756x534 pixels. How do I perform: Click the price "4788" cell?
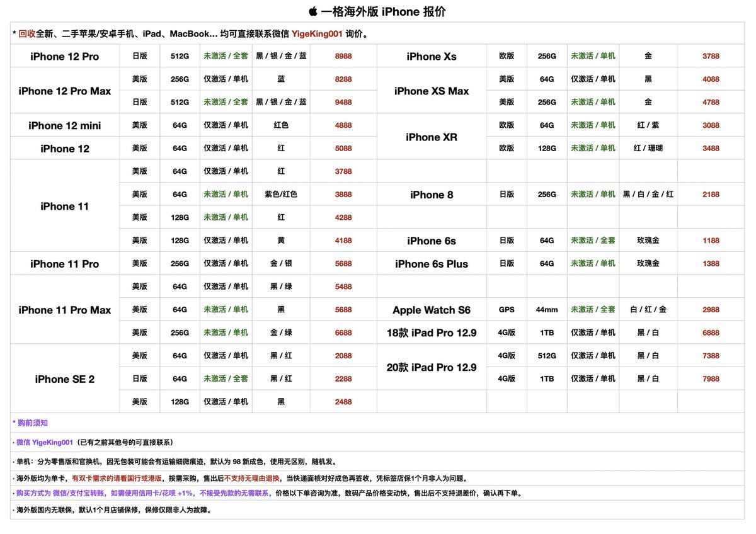click(711, 102)
